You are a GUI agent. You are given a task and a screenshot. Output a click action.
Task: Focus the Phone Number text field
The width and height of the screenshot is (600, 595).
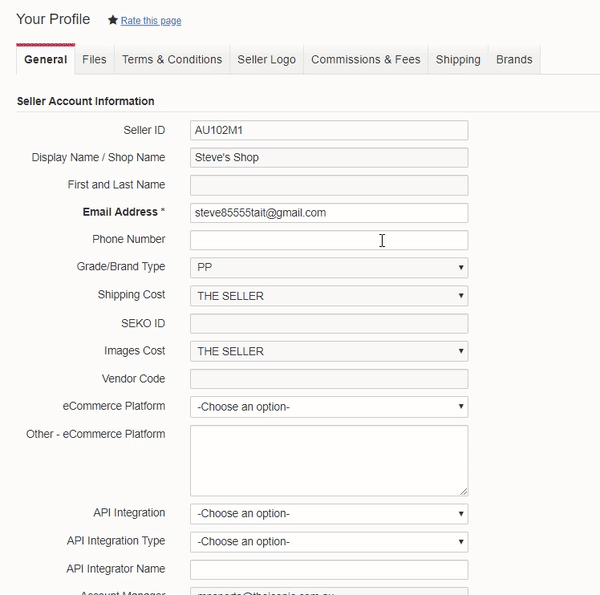tap(328, 240)
